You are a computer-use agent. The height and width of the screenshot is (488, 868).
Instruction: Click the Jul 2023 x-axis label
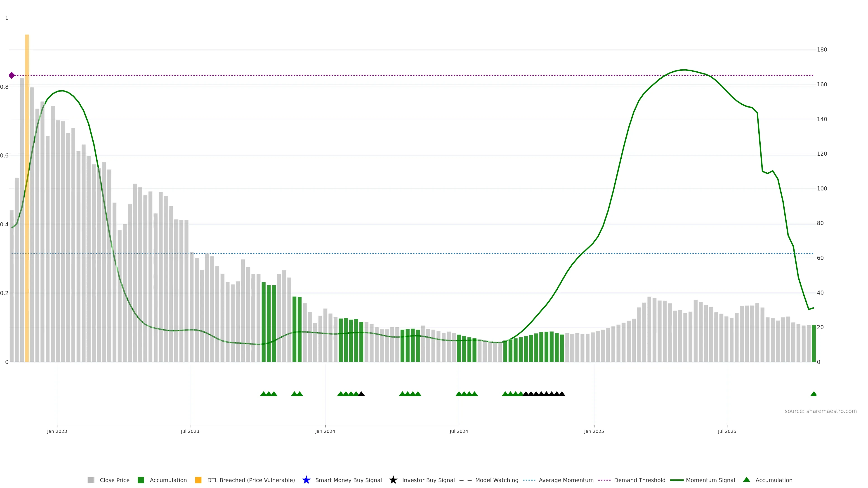pyautogui.click(x=190, y=431)
